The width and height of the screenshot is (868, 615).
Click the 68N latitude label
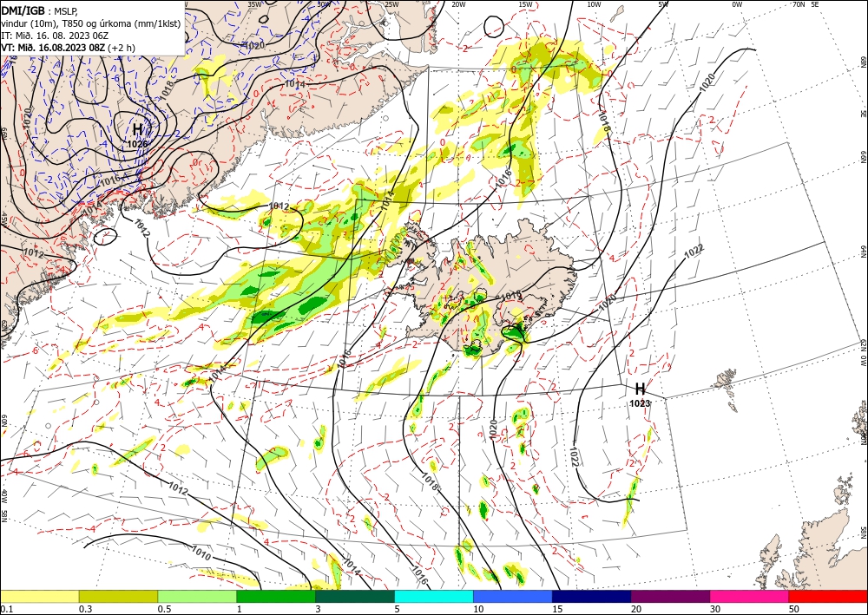863,62
